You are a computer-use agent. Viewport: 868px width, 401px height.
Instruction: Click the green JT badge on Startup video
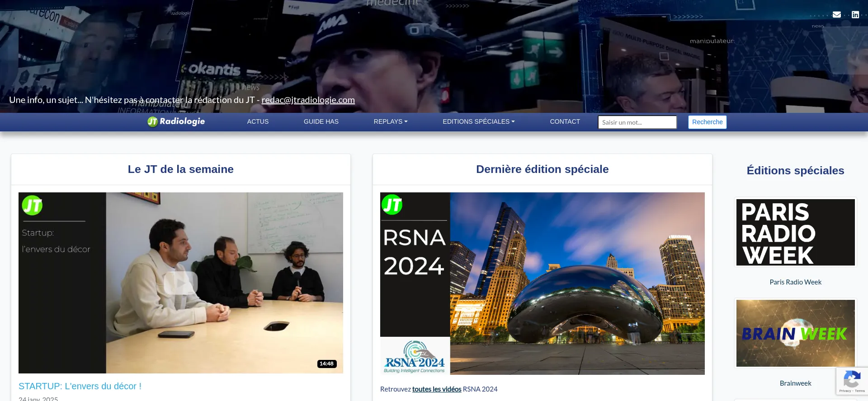32,205
